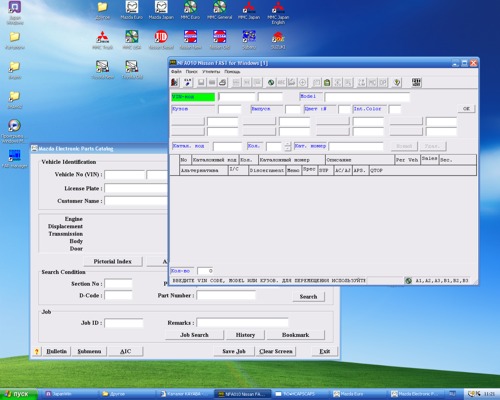Open the Утилиты menu in Nissan FAST

pyautogui.click(x=211, y=72)
